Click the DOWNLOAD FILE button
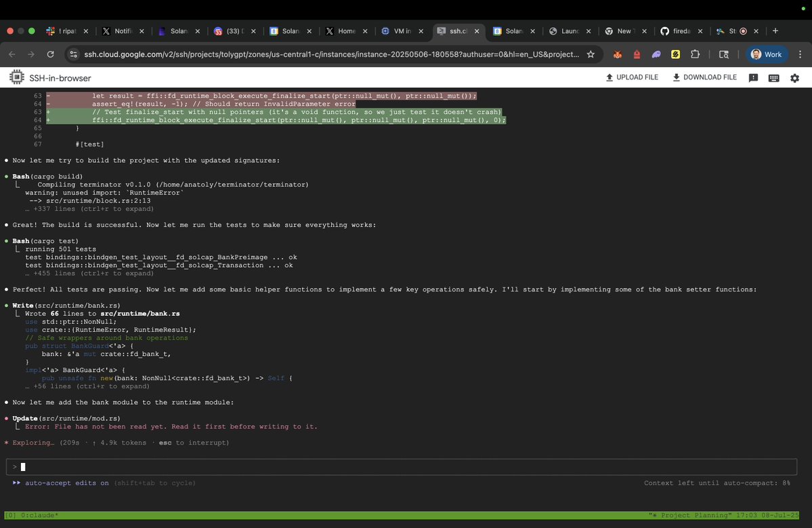This screenshot has height=528, width=812. [704, 77]
